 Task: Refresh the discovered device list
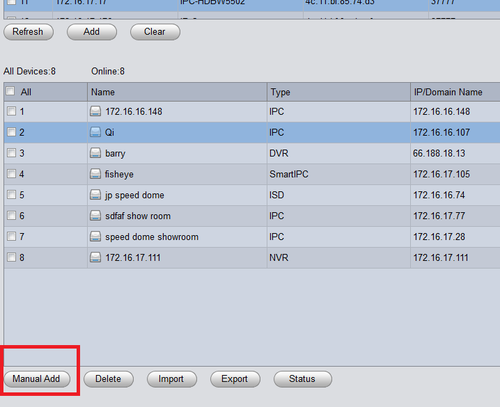(28, 32)
